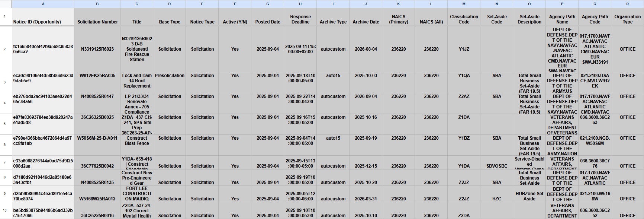644x219 pixels.
Task: Click the "Response Deadline" header cell
Action: click(300, 17)
